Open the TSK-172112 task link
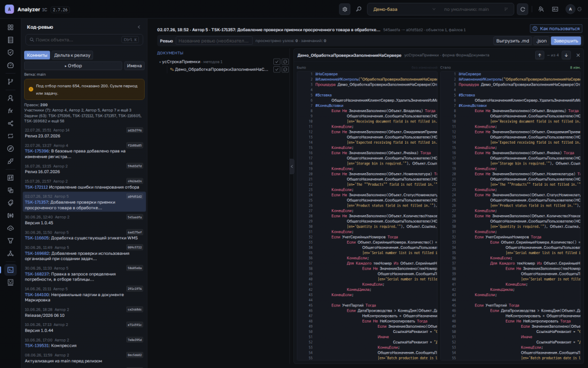Image resolution: width=588 pixels, height=368 pixels. tap(36, 187)
